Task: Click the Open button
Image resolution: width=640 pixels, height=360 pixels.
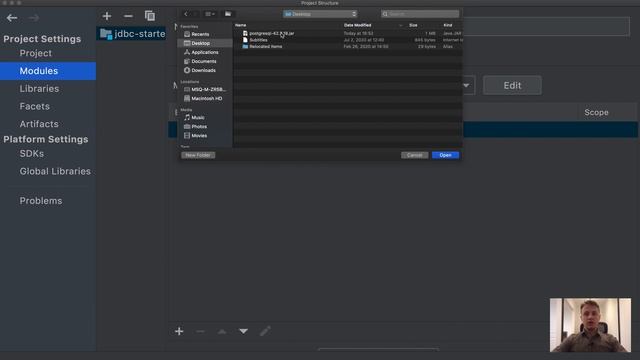Action: (445, 155)
